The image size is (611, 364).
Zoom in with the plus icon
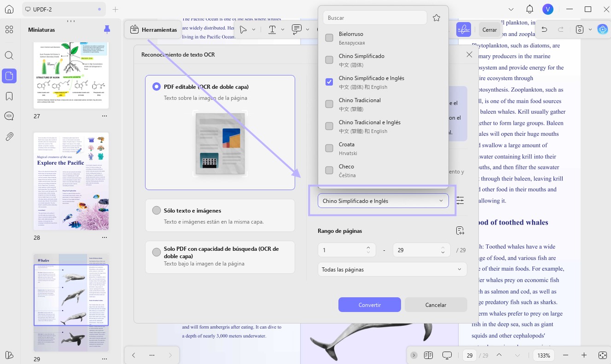tap(584, 355)
